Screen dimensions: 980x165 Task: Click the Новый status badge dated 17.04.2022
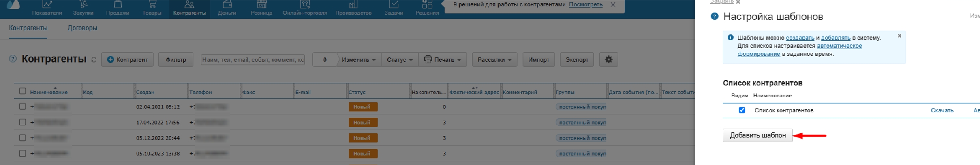coord(363,122)
